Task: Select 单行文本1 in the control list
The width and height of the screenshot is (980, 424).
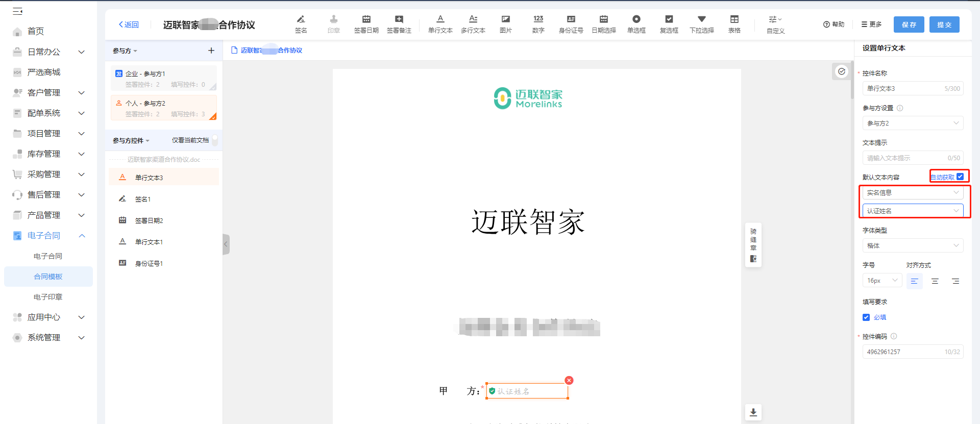Action: (164, 242)
